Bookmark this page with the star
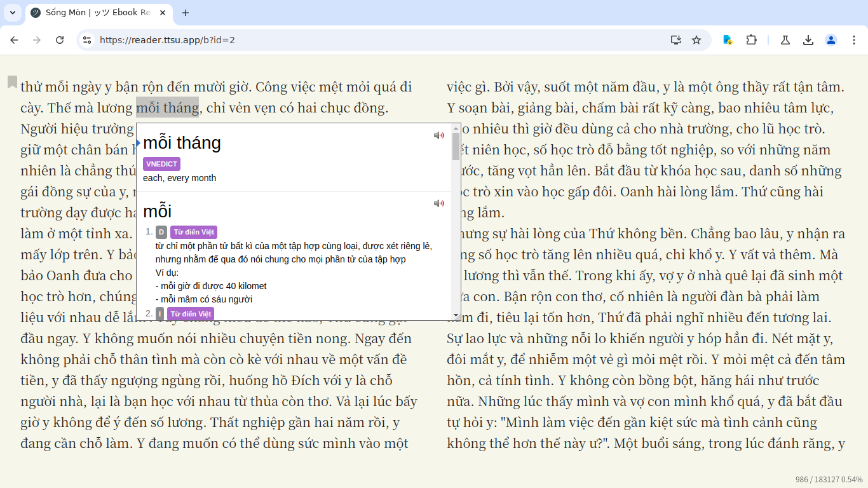 click(696, 40)
